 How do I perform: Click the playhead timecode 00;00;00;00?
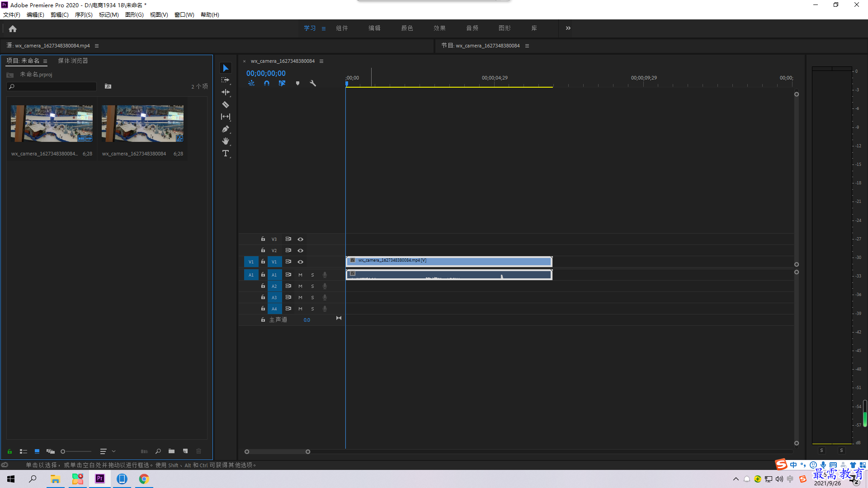tap(266, 73)
